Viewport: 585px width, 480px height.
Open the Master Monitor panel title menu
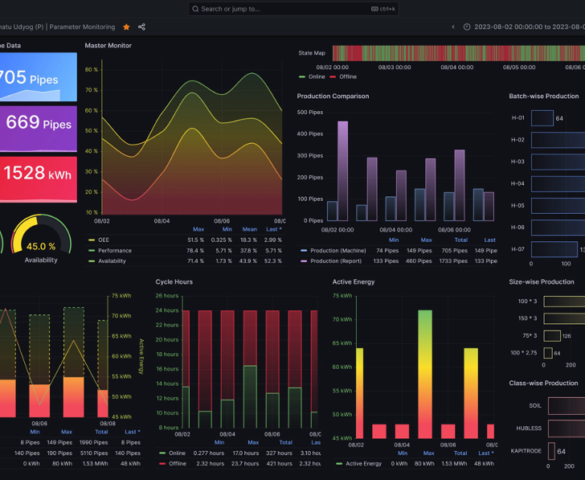(108, 46)
